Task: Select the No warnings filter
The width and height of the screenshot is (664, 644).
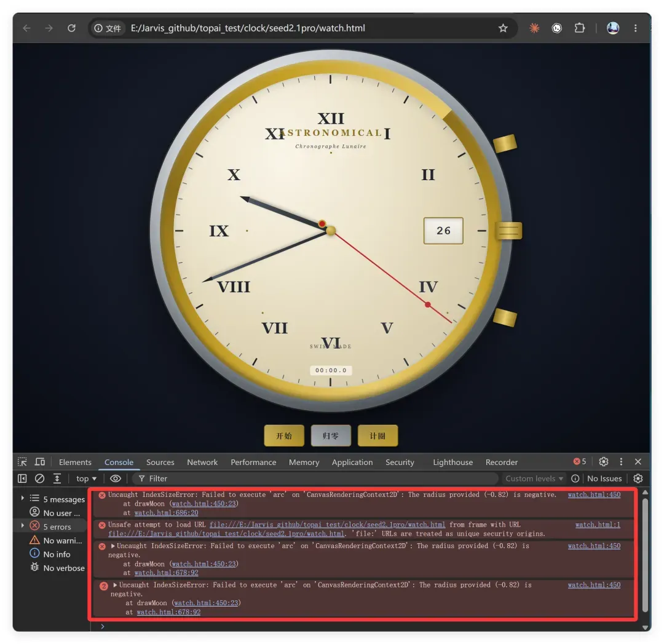Action: [55, 540]
